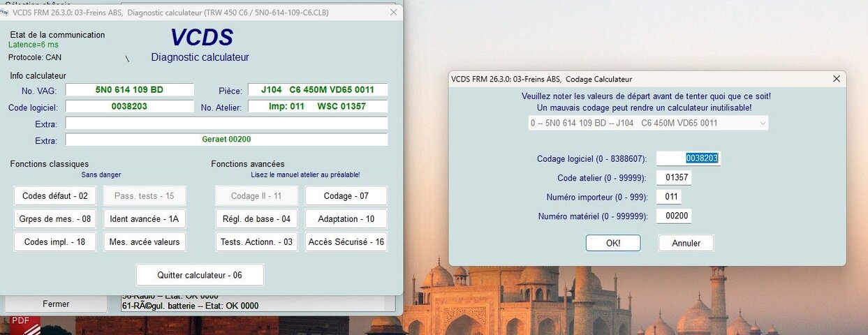Click the mauvais codage warning text
The image size is (868, 335).
tap(645, 107)
